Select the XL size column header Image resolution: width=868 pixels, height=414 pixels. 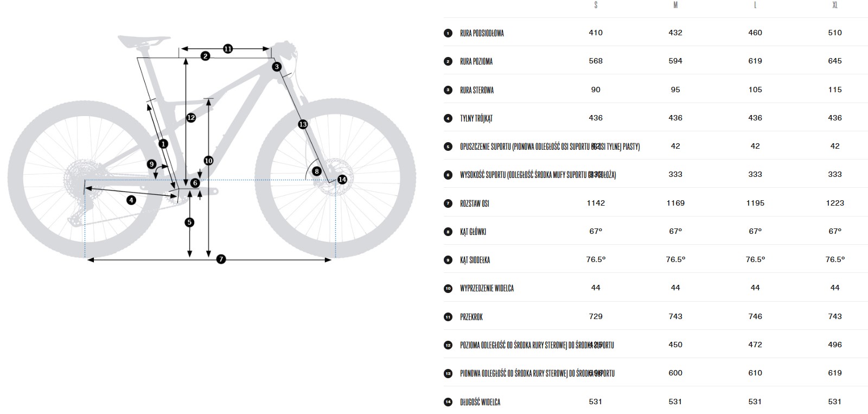point(835,5)
